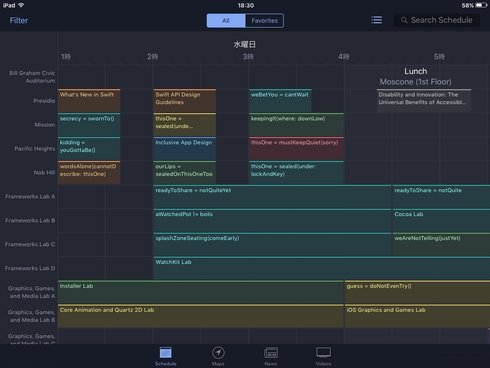
Task: Open Core Animation and Quartz 2D Lab
Action: (x=201, y=316)
